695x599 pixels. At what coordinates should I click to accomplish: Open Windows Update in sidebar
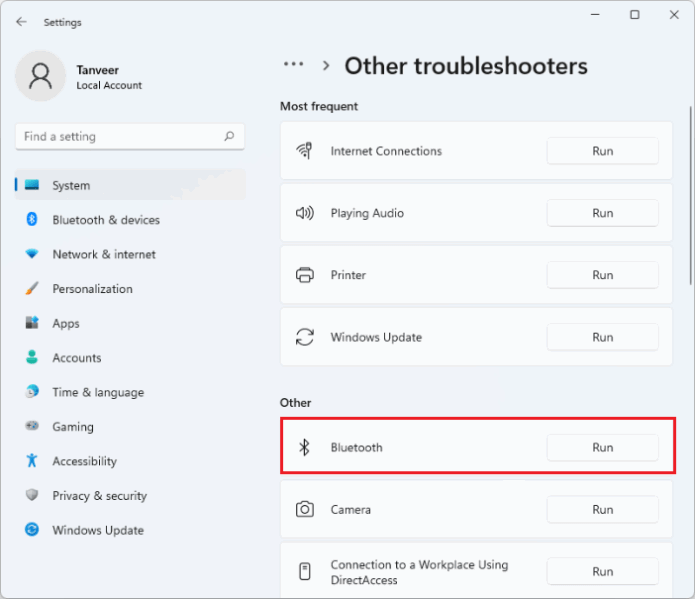[x=130, y=530]
